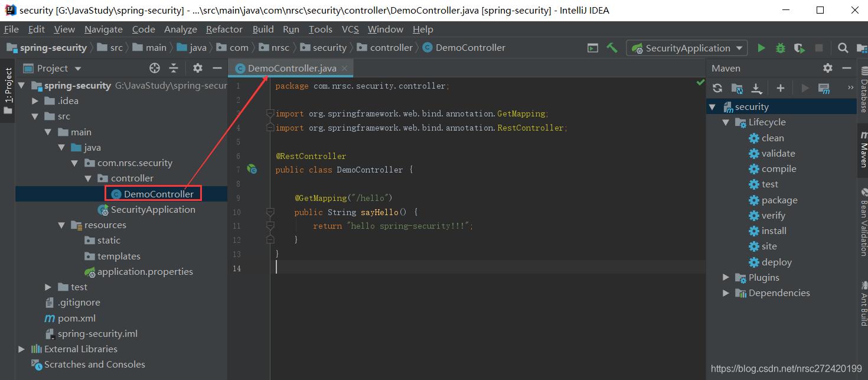868x380 pixels.
Task: Locate current file crosshair icon in Project
Action: click(155, 68)
